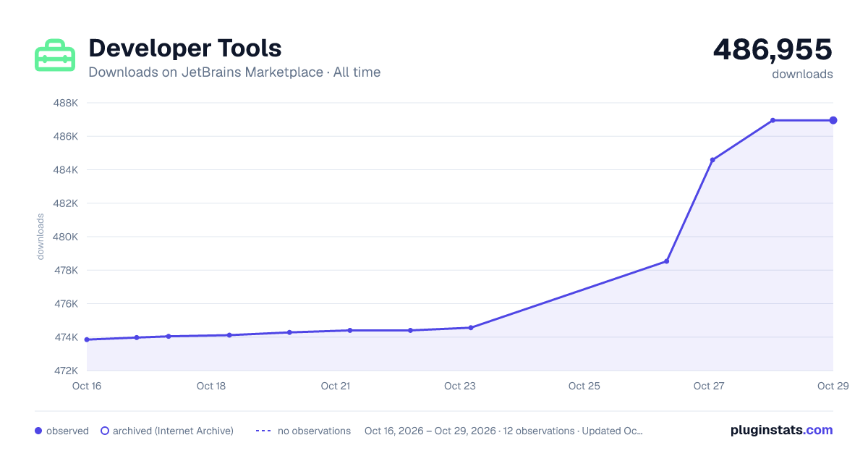Click the 472K y-axis label
The height and width of the screenshot is (456, 868).
click(65, 371)
